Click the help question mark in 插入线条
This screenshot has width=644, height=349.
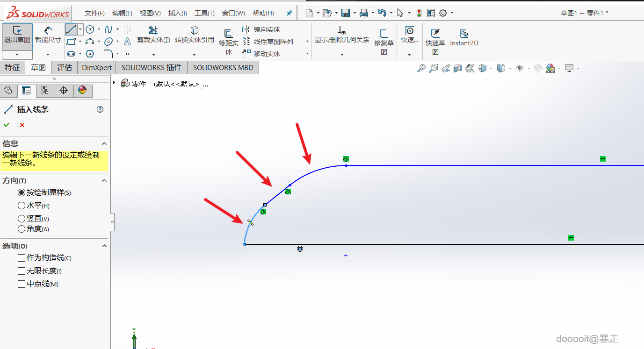[x=100, y=109]
